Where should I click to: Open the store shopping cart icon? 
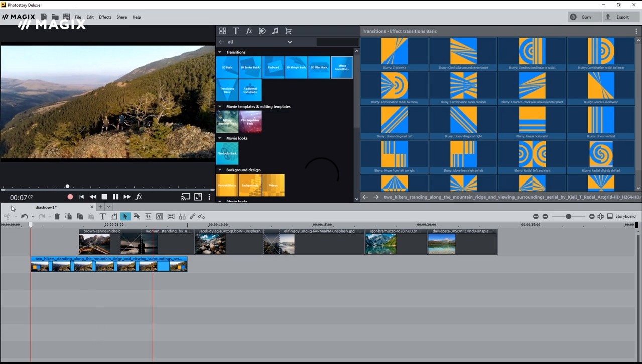tap(288, 31)
